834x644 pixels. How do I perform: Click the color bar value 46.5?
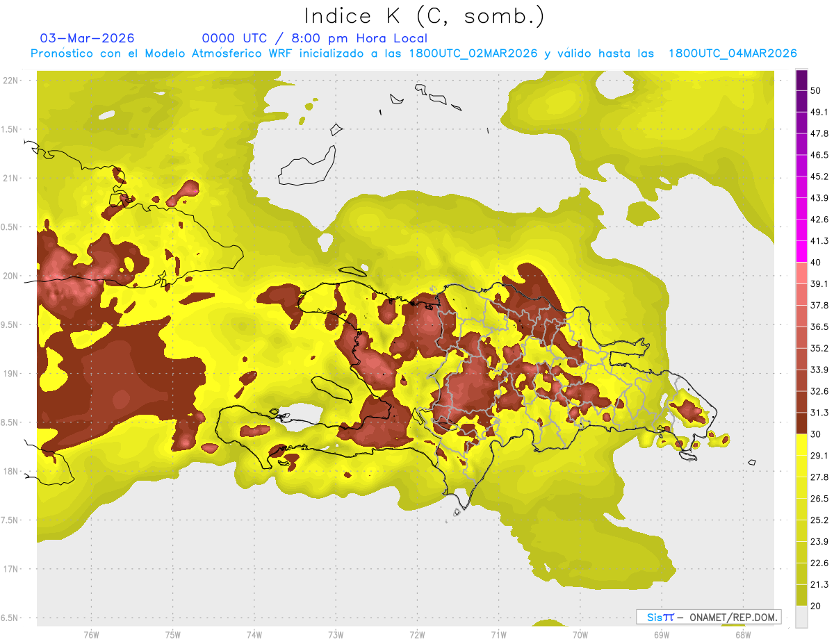(819, 155)
